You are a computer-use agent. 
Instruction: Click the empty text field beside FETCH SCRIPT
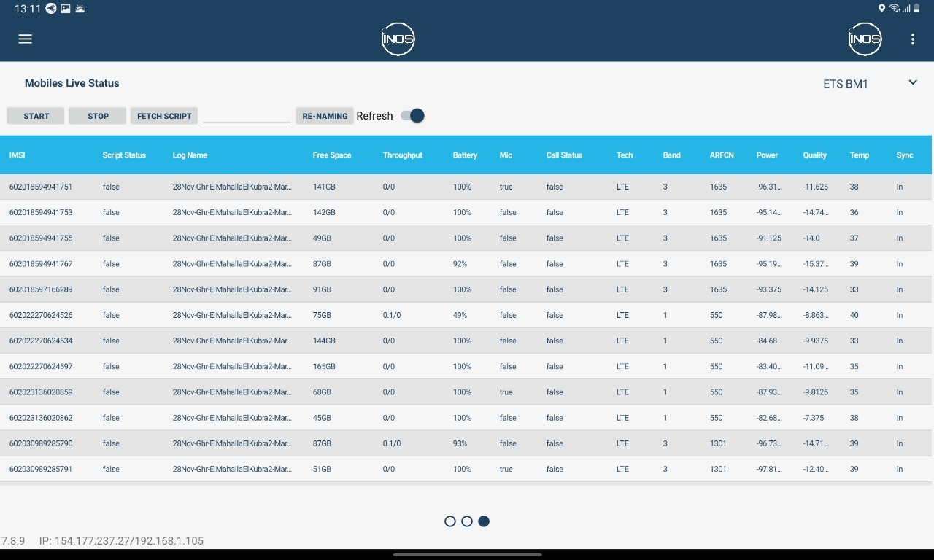[246, 115]
